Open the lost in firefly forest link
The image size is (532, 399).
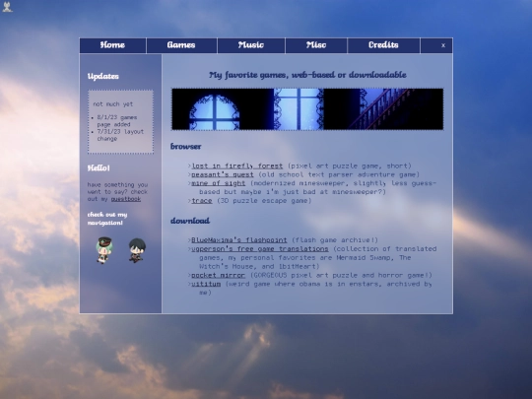coord(236,166)
